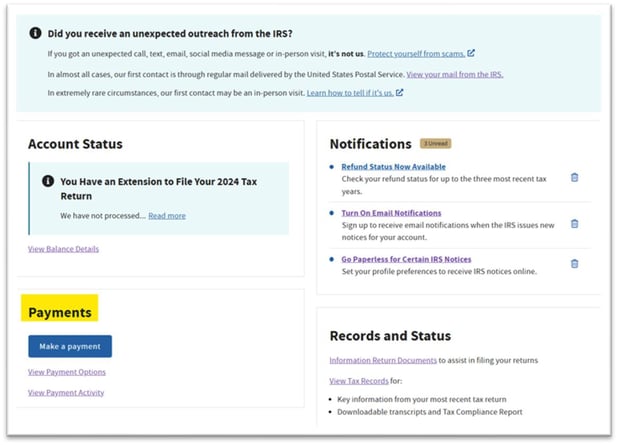This screenshot has width=618, height=445.
Task: Open View Balance Details
Action: [63, 249]
